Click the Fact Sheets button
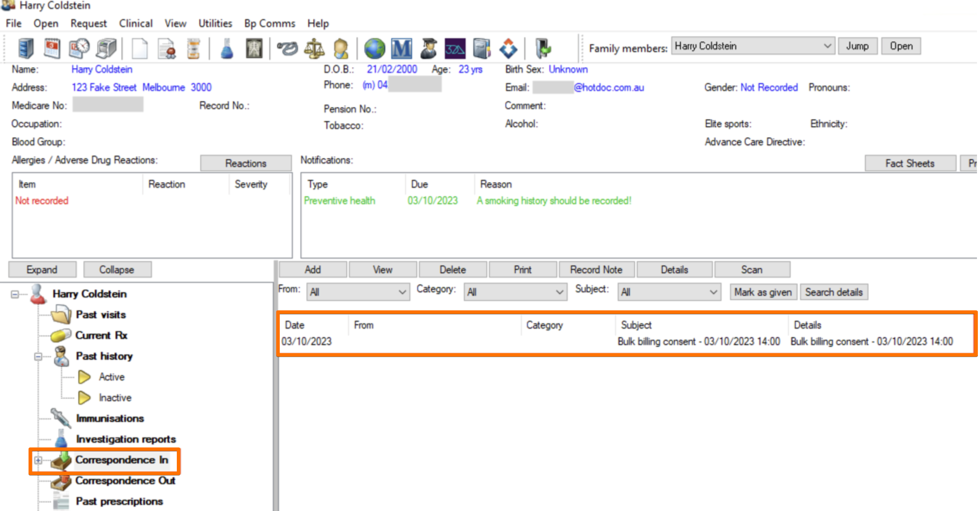980x511 pixels. pyautogui.click(x=910, y=163)
